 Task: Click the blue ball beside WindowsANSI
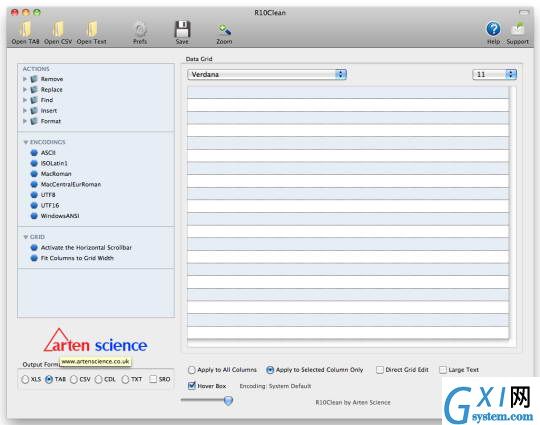(34, 216)
